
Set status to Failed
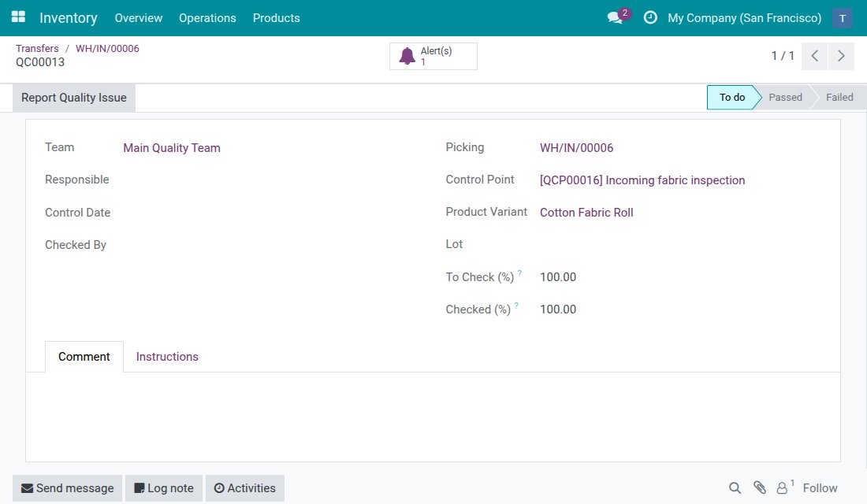(839, 98)
